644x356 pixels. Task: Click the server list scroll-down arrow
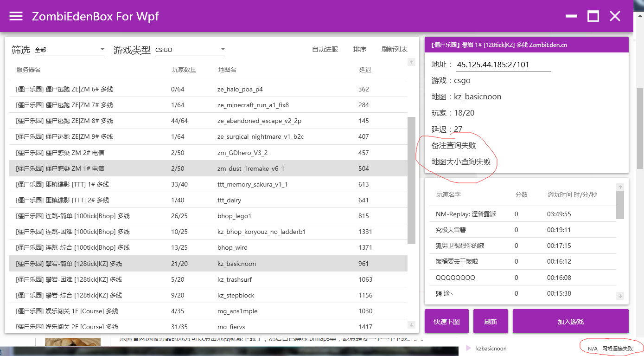coord(411,324)
